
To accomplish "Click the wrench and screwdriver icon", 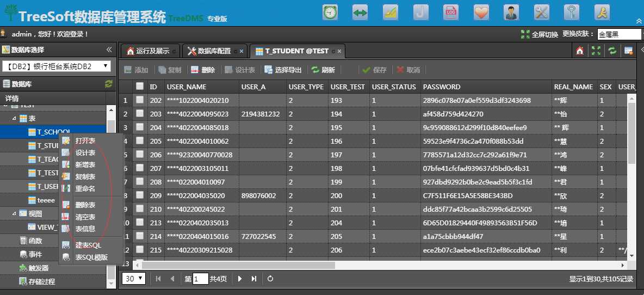I will click(542, 13).
